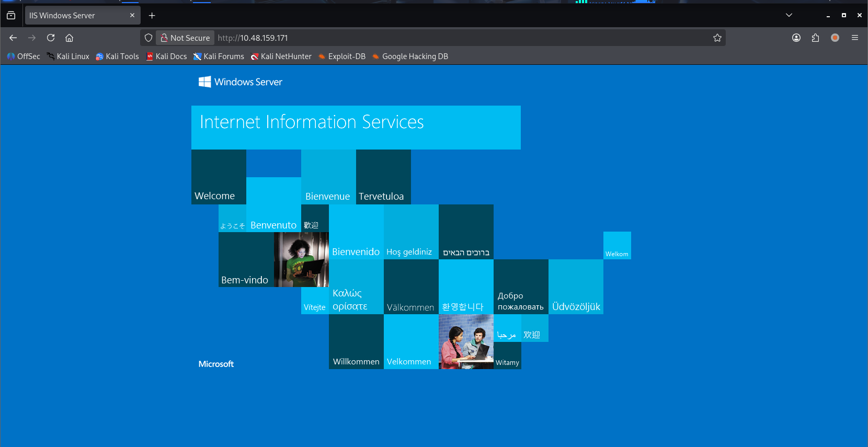
Task: Open a new tab with plus button
Action: pyautogui.click(x=152, y=16)
